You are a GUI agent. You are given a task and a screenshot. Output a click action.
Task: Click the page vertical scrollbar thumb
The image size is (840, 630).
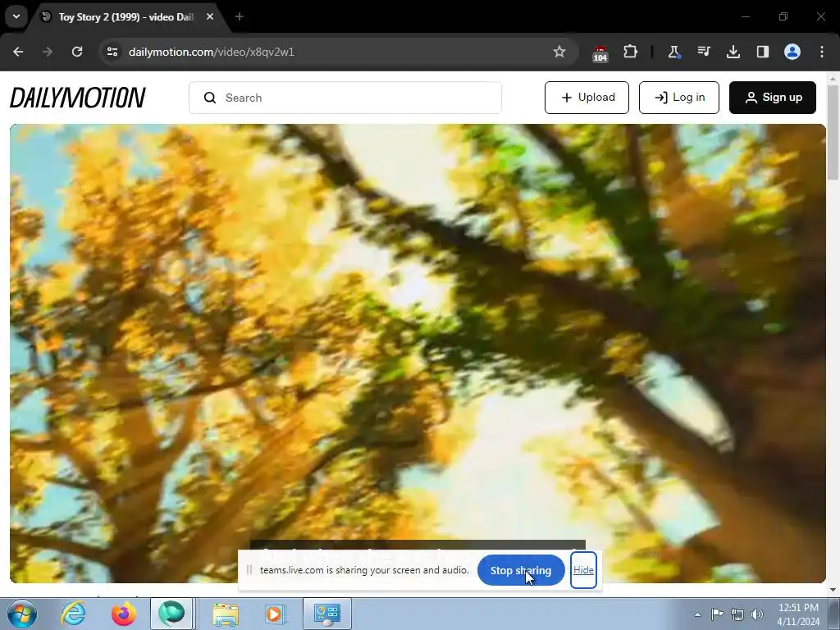point(833,132)
